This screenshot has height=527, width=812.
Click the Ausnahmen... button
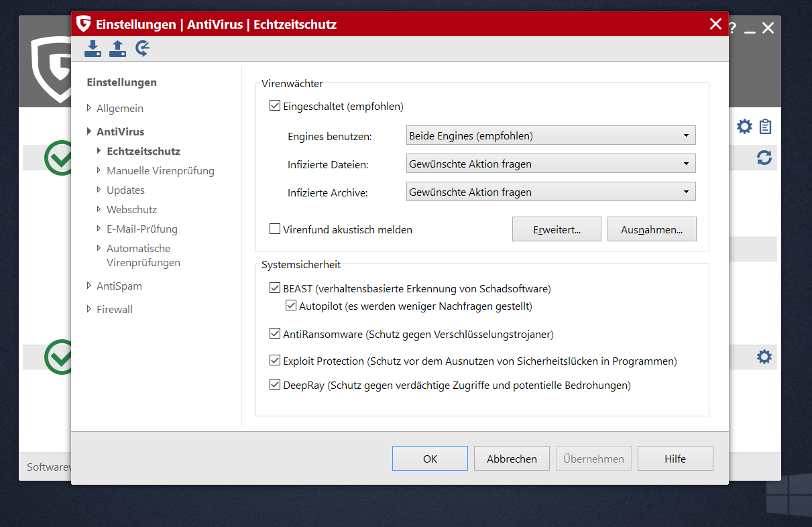click(652, 229)
